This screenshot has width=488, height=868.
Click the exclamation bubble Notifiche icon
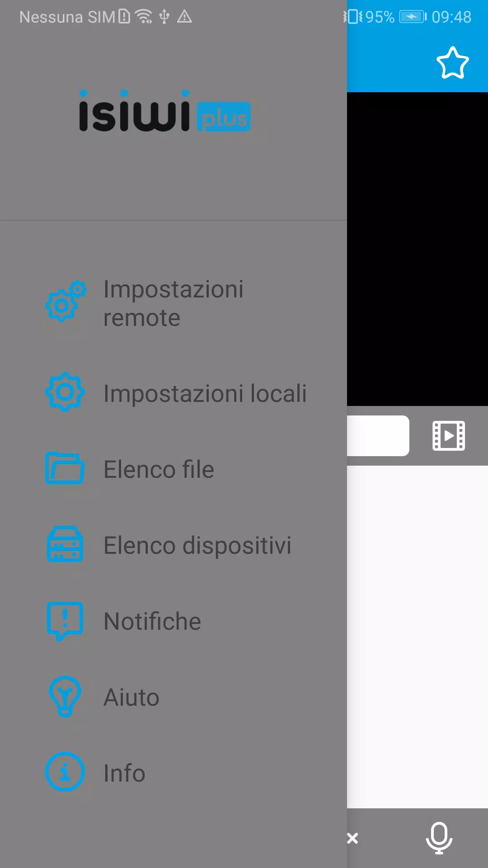(x=65, y=621)
